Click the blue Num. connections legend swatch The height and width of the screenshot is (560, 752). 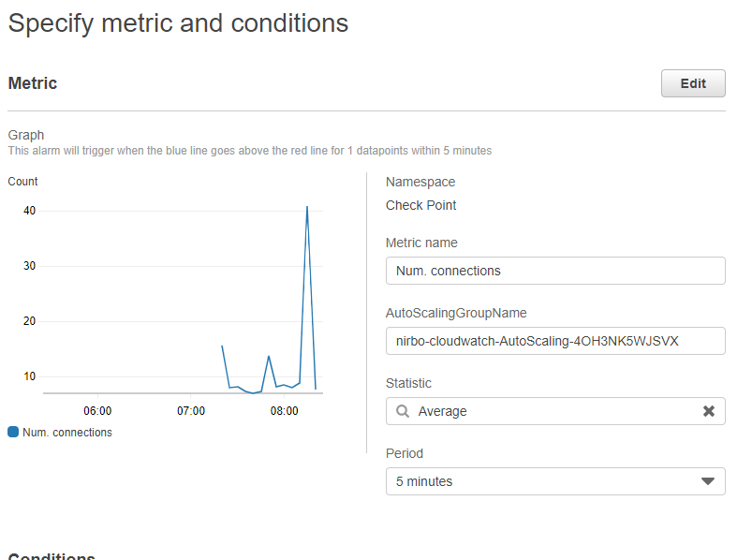coord(13,432)
